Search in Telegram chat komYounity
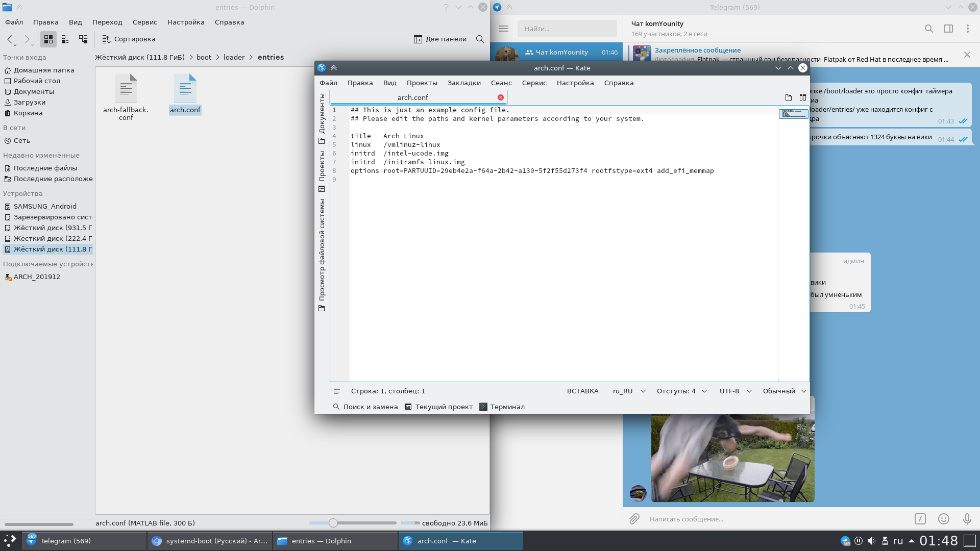Viewport: 980px width, 551px height. point(929,29)
